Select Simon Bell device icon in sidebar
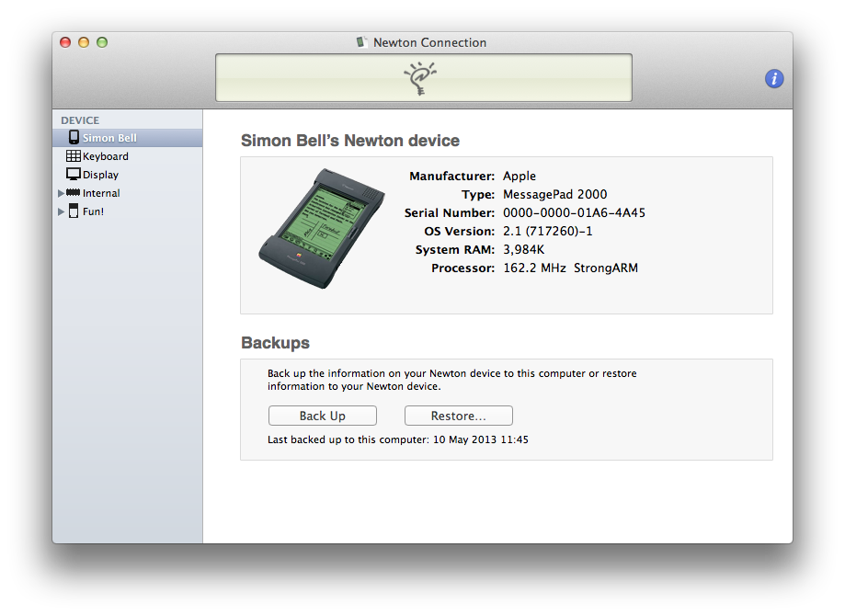Image resolution: width=845 pixels, height=616 pixels. point(74,137)
